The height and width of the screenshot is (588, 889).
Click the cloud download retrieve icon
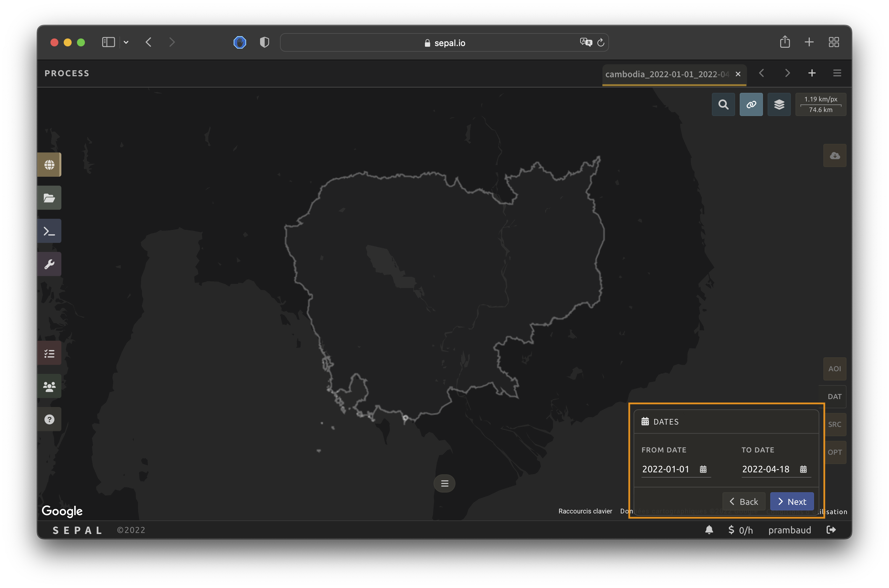(x=835, y=155)
